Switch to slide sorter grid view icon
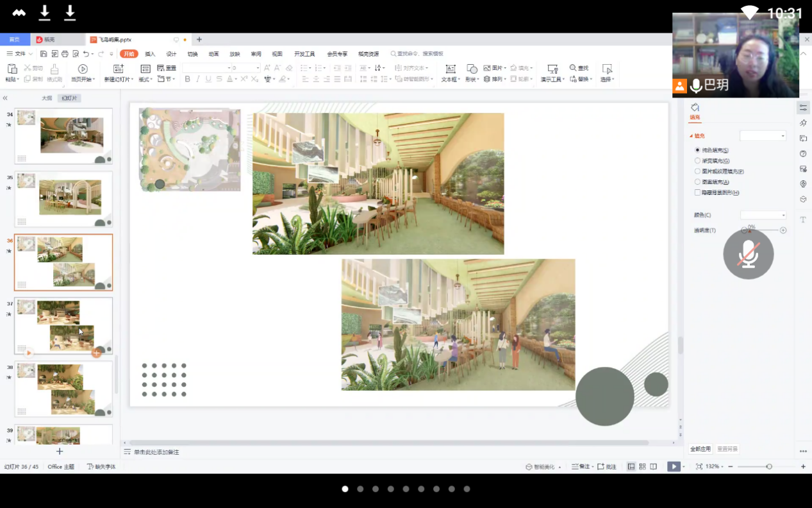This screenshot has height=508, width=812. [x=642, y=467]
